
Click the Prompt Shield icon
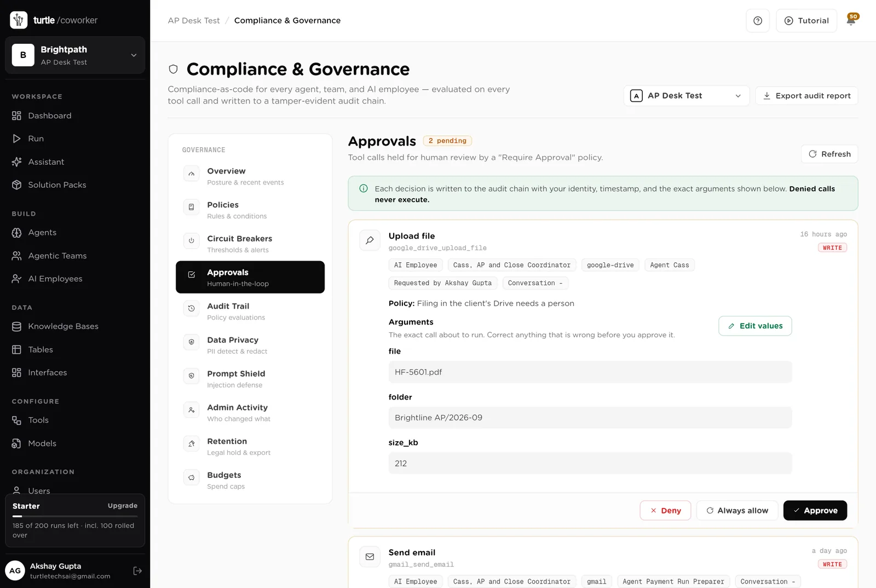(x=191, y=376)
